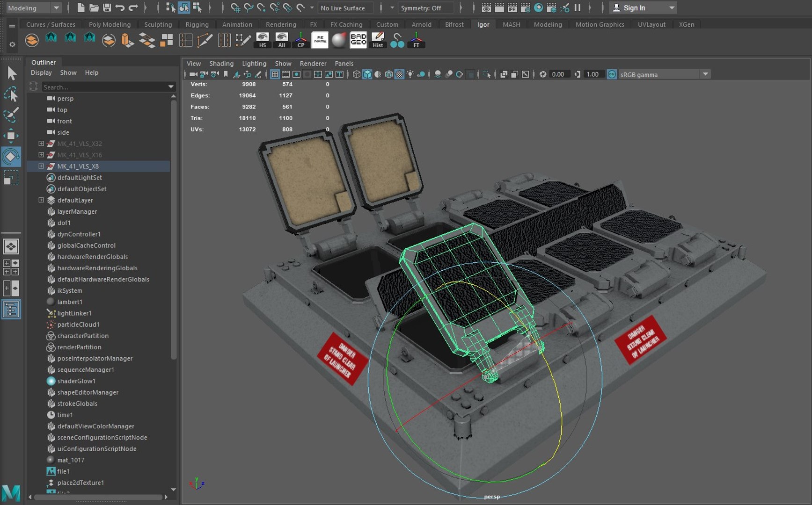Switch to the Poly Modeling shelf tab
812x505 pixels.
(110, 24)
